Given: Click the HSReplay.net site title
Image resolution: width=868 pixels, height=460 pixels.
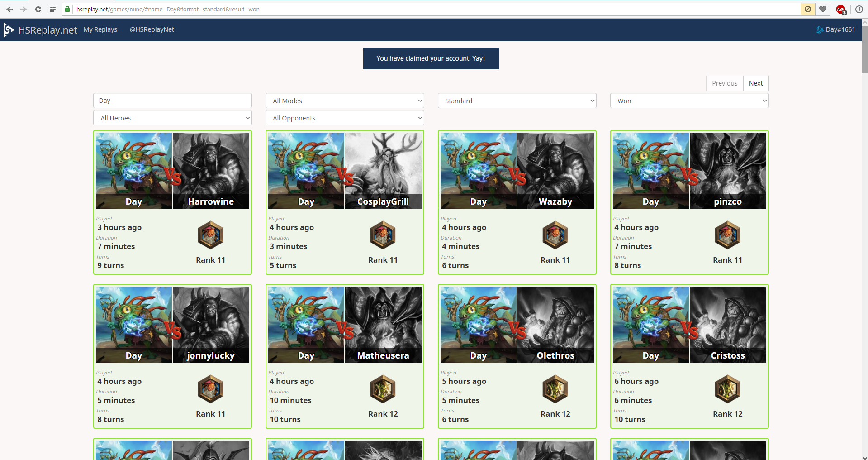Looking at the screenshot, I should pyautogui.click(x=47, y=30).
